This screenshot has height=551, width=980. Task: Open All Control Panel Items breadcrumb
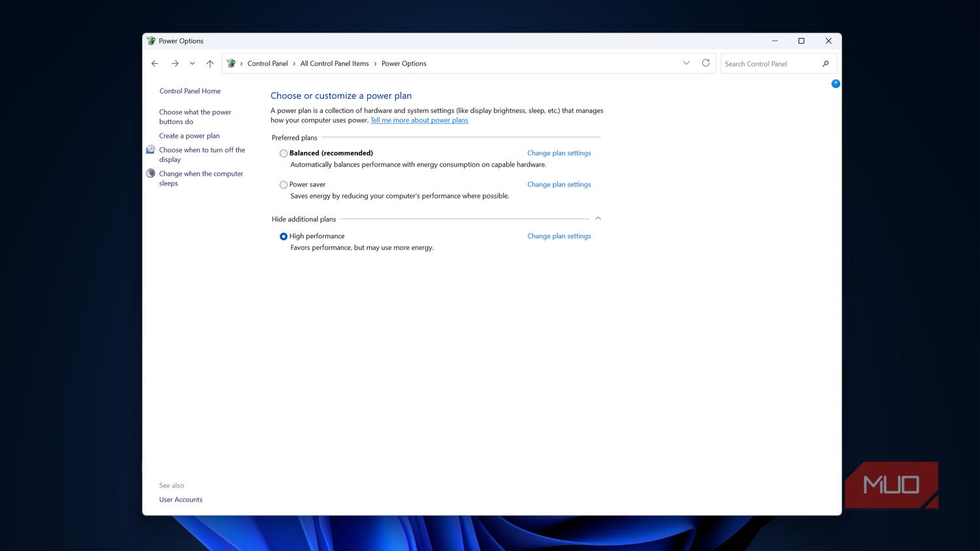(x=335, y=63)
